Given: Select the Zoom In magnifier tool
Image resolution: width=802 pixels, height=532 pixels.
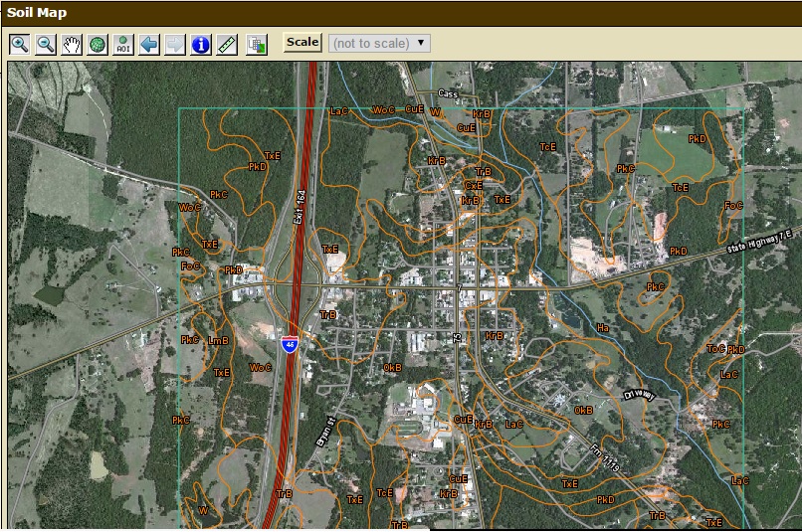Looking at the screenshot, I should coord(20,45).
